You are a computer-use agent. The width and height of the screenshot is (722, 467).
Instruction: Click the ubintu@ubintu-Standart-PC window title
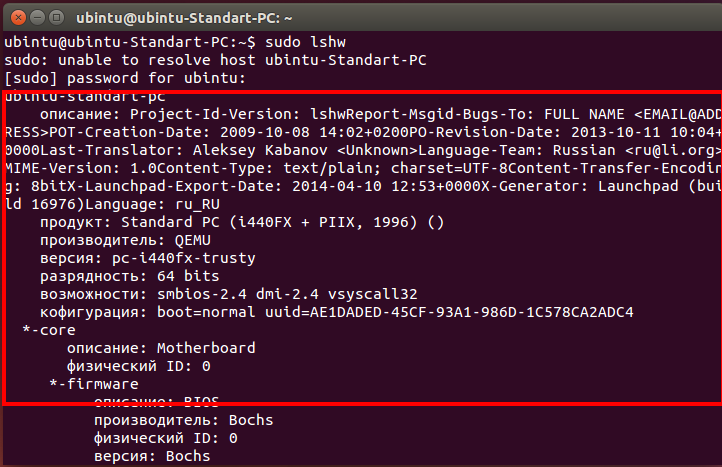(184, 18)
